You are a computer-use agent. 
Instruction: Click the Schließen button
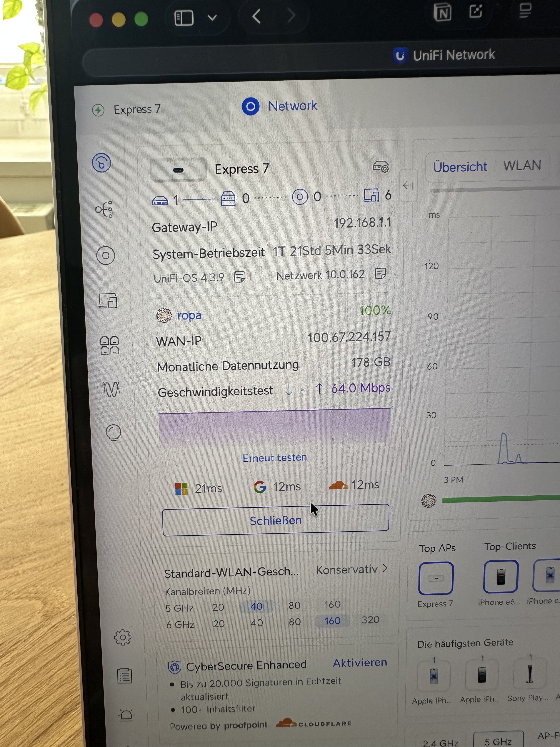275,520
